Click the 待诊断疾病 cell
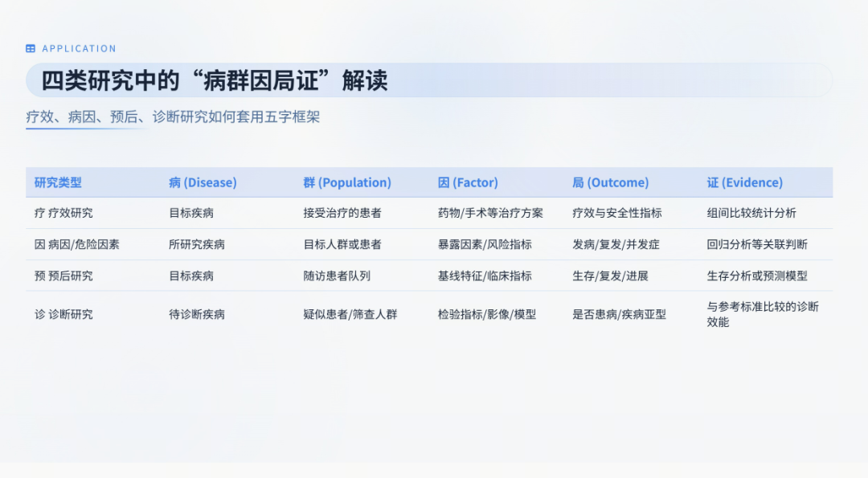The image size is (868, 478). [197, 314]
